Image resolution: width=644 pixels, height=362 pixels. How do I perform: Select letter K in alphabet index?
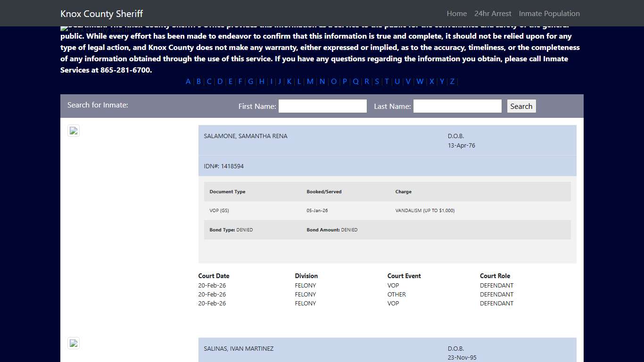tap(289, 82)
